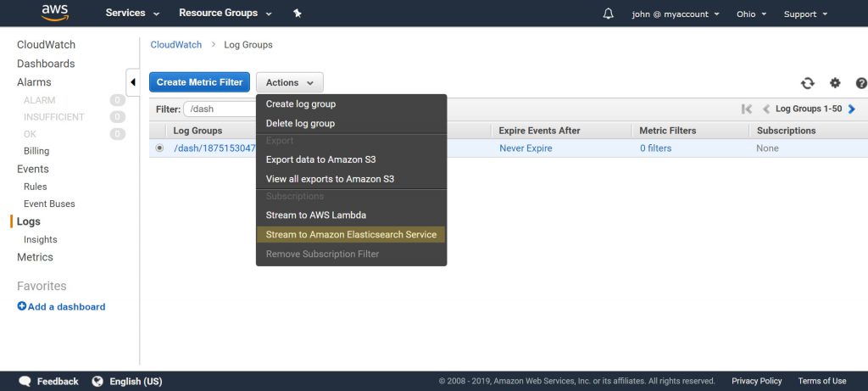
Task: Toggle the Actions dropdown button
Action: [x=290, y=82]
